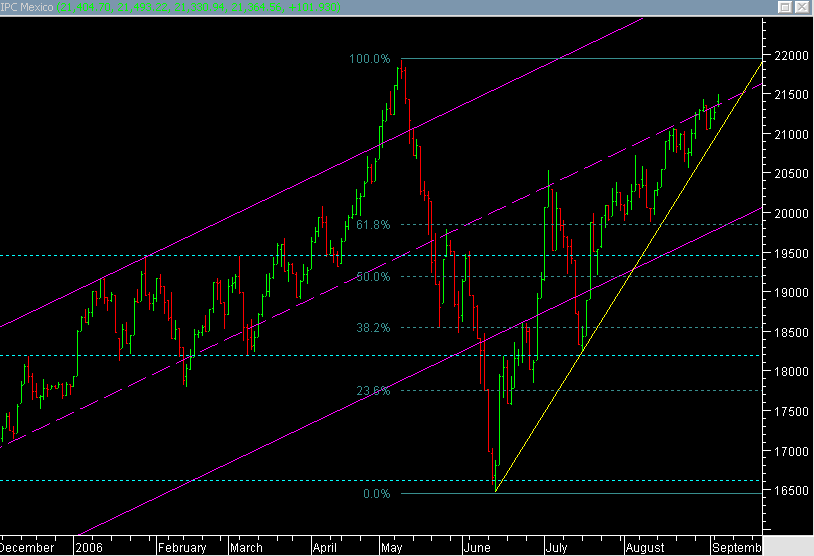The width and height of the screenshot is (814, 556).
Task: Click the June label on time axis
Action: (x=477, y=548)
